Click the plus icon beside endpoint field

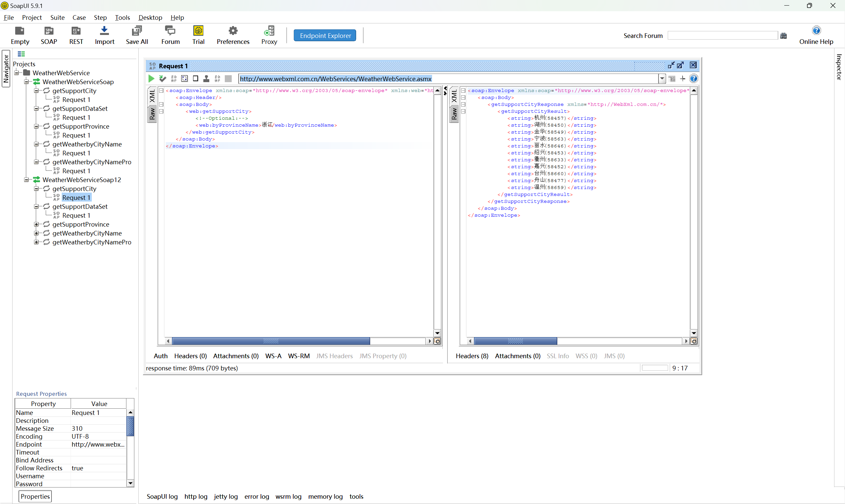click(x=683, y=79)
